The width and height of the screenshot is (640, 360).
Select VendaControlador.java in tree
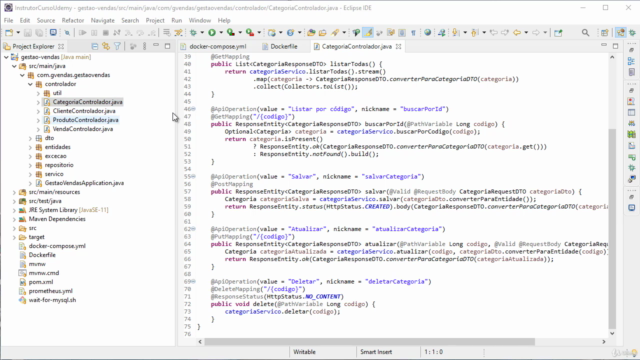point(82,129)
